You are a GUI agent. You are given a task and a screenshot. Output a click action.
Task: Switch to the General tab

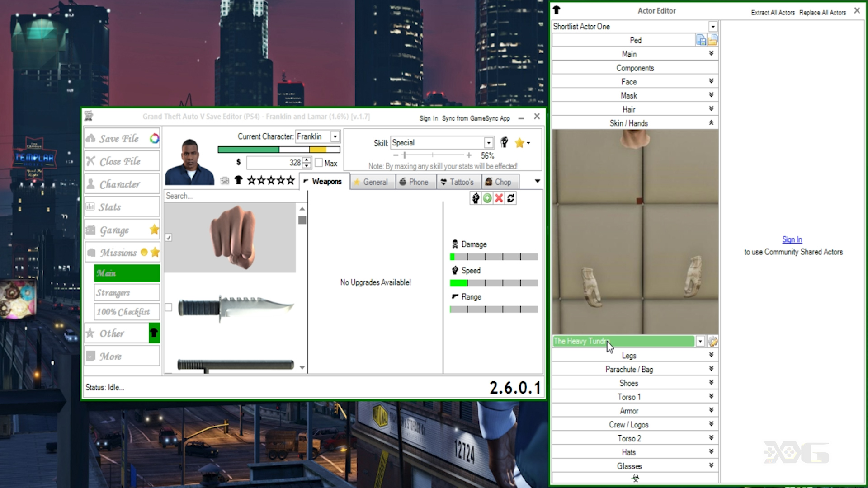(x=373, y=182)
